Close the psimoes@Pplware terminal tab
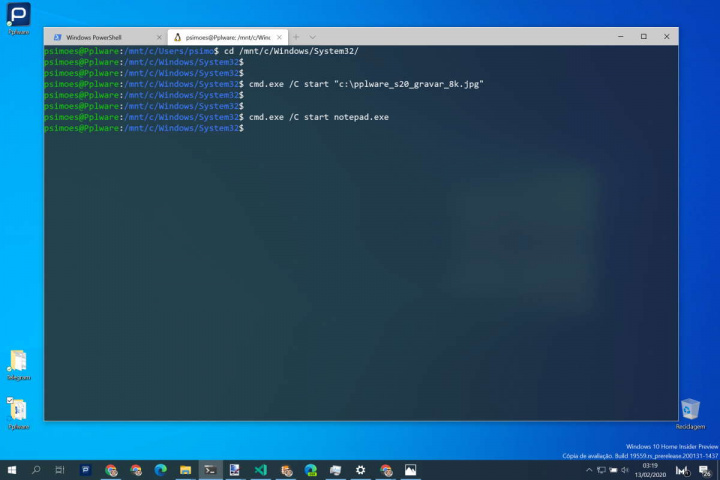Screen dimensions: 720x480 click(x=279, y=36)
